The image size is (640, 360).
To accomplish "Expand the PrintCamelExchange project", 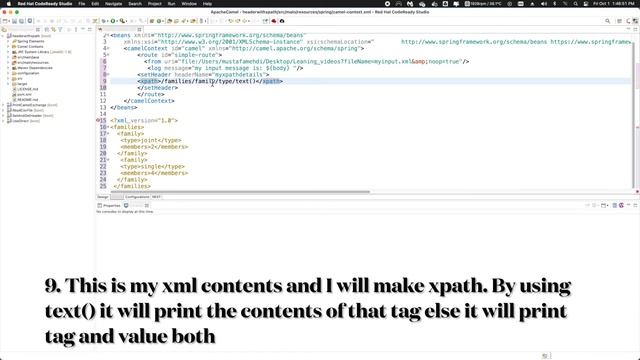I will click(3, 105).
